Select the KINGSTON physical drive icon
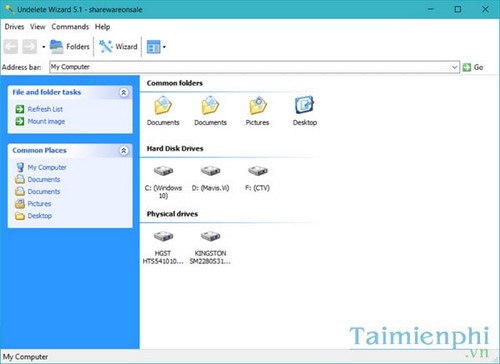This screenshot has width=500, height=364. click(x=210, y=236)
